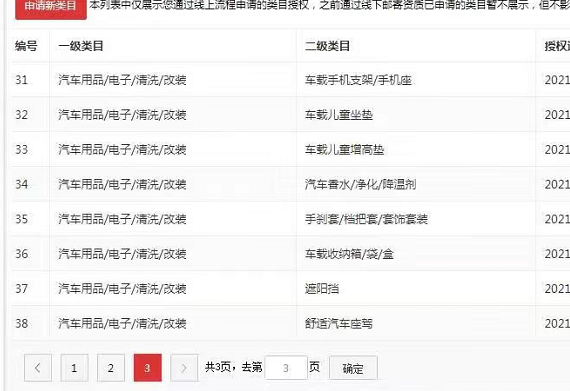Click the 二级类目 column header
The image size is (570, 391).
[327, 46]
